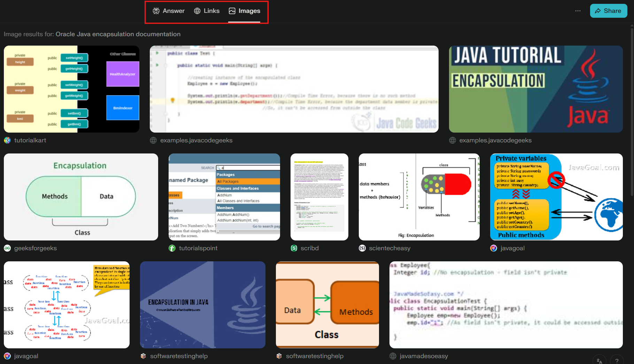Viewport: 634px width, 364px height.
Task: Click the geeksforgeeks source favicon
Action: pos(7,248)
